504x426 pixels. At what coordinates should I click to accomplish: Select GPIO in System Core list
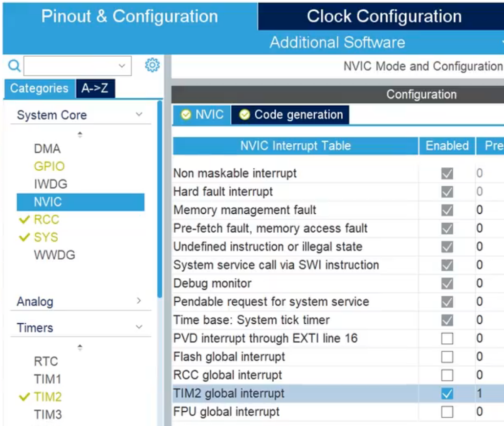[x=49, y=166]
